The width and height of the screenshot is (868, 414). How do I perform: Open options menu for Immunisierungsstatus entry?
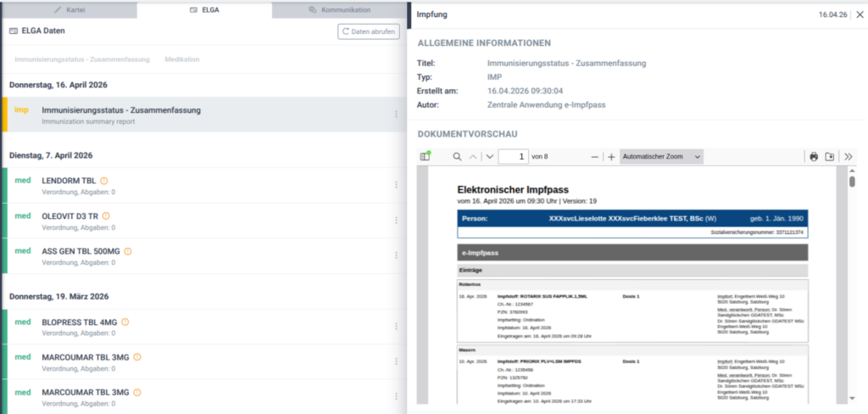point(395,115)
